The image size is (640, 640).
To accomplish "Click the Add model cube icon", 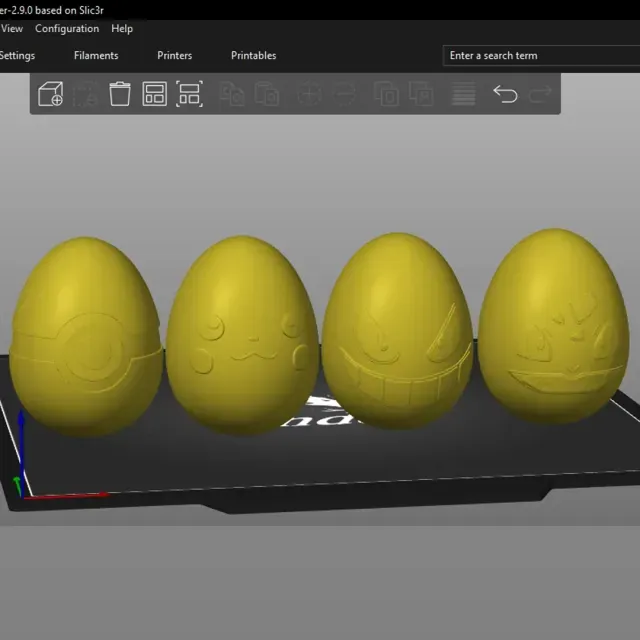I will [x=50, y=94].
